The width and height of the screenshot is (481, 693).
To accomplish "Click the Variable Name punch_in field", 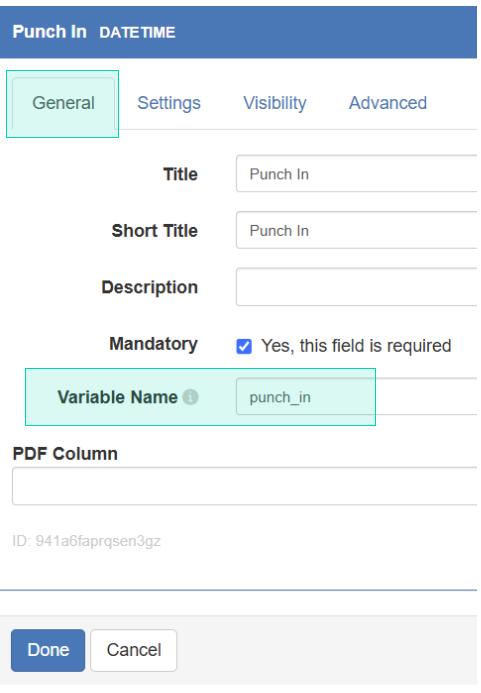I will click(x=356, y=396).
